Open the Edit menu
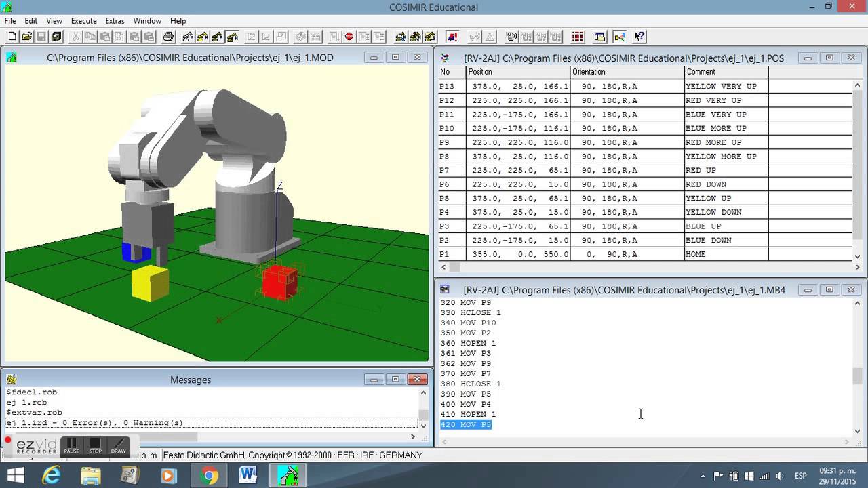The width and height of the screenshot is (868, 488). point(31,21)
